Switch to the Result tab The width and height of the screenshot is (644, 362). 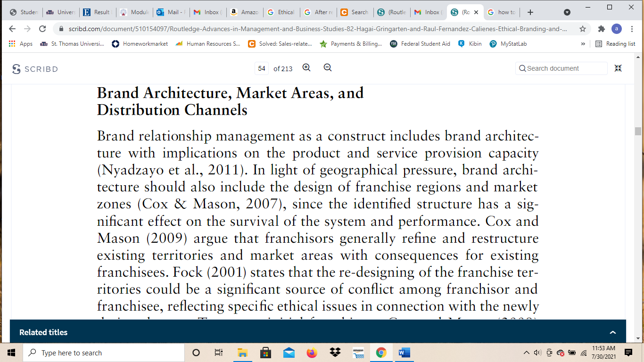coord(97,12)
